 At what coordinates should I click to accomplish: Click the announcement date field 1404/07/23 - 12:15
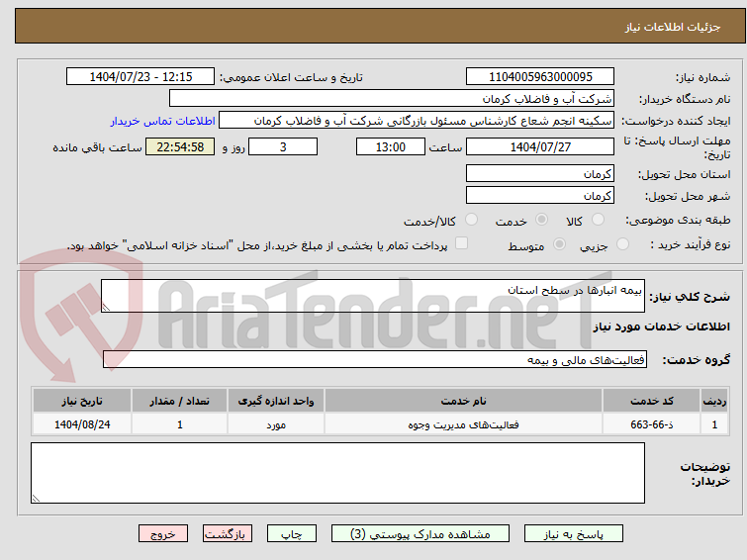(x=140, y=77)
